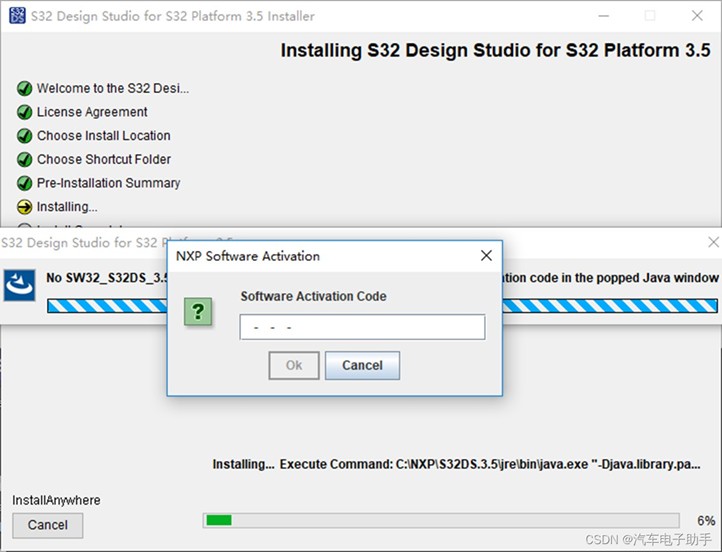Click the green question mark icon
This screenshot has height=552, width=722.
click(198, 311)
